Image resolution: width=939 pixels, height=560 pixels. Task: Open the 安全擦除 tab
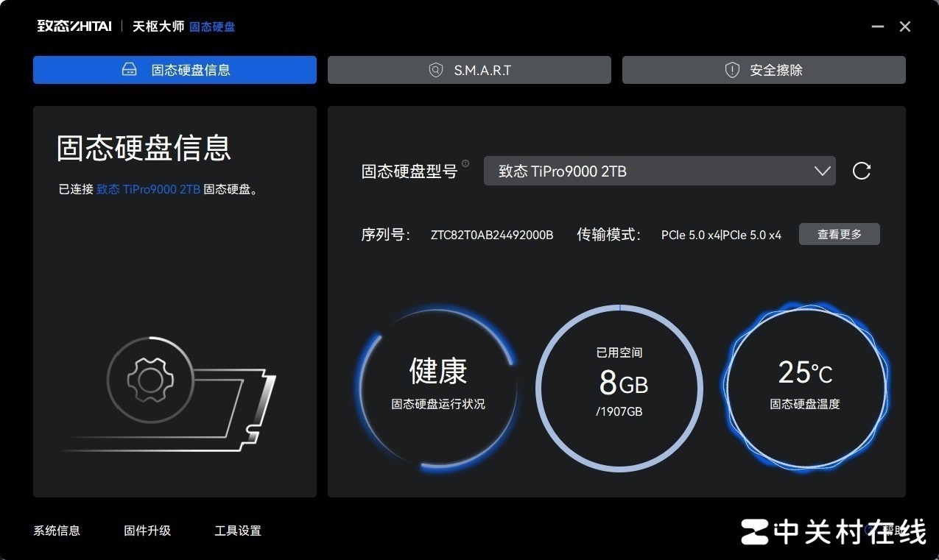point(764,70)
